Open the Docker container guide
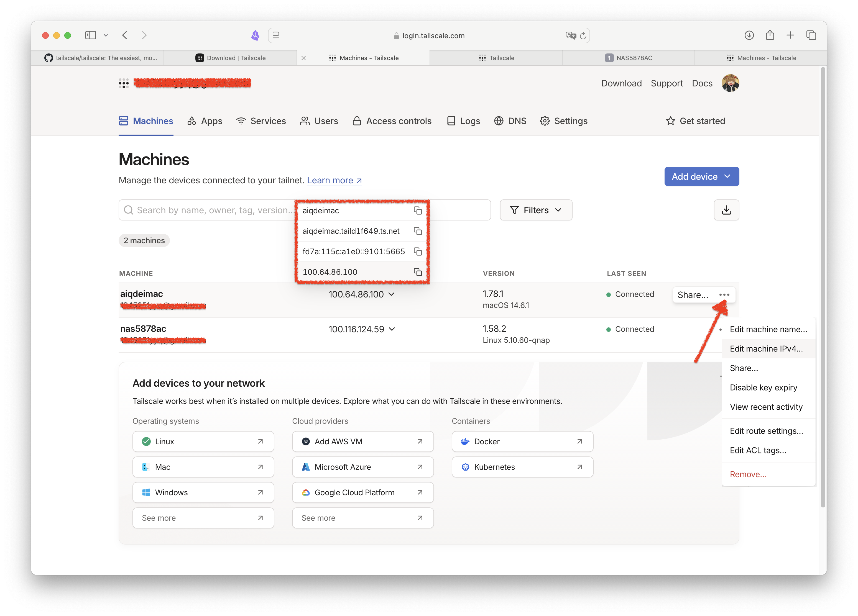858x616 pixels. (x=522, y=441)
